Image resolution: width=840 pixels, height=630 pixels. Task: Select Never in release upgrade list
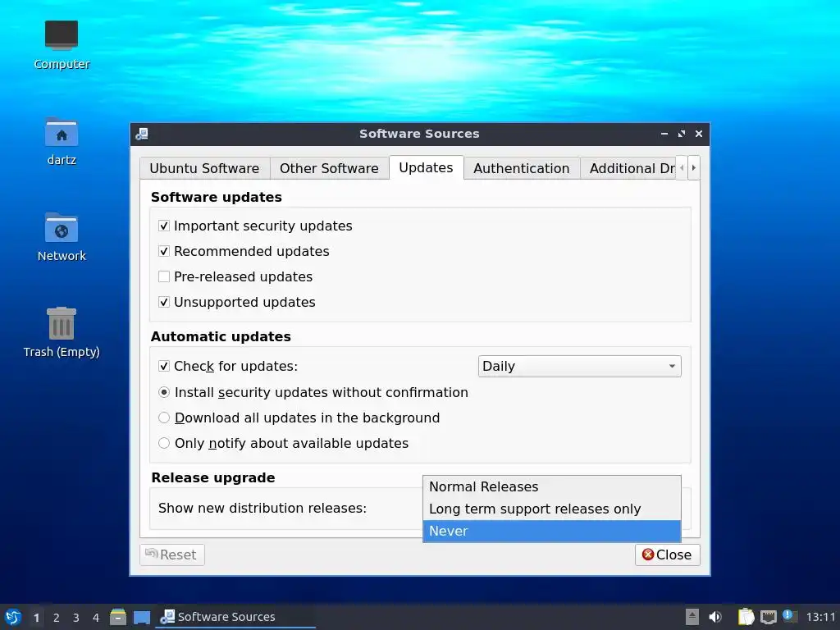click(x=552, y=532)
